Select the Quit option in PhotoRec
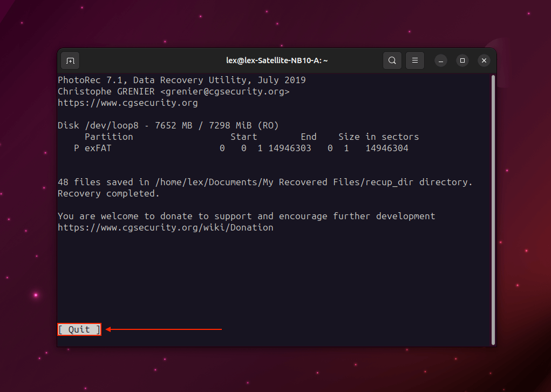Image resolution: width=551 pixels, height=392 pixels. tap(79, 329)
